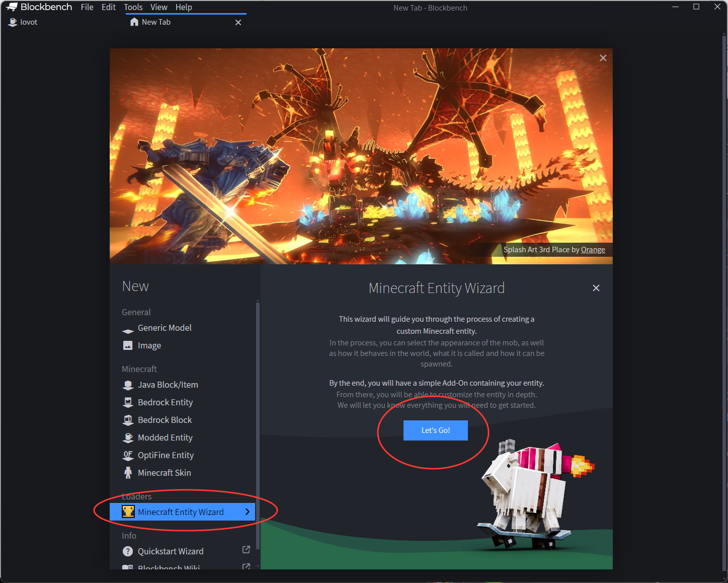The image size is (728, 583).
Task: Click the OptiFine Entity OF icon
Action: coord(128,455)
